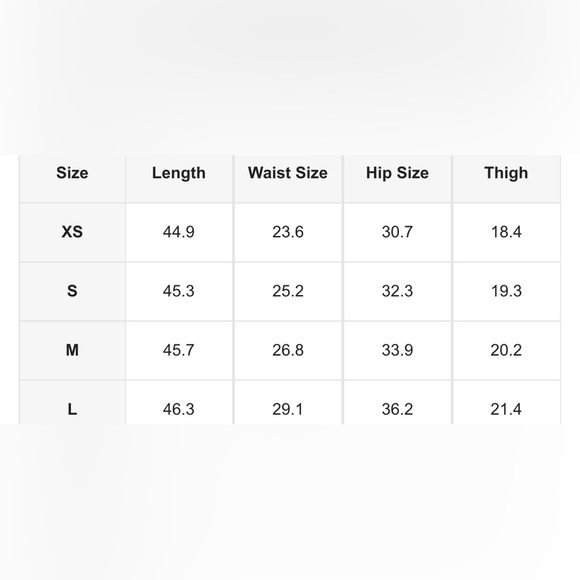Select L thigh value 21.4

point(506,409)
